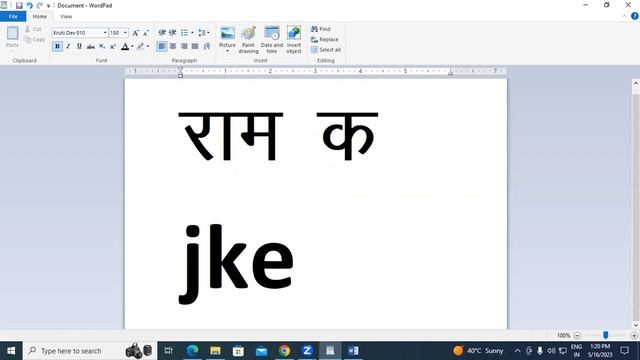Screen dimensions: 640x360
Task: Click the bullet list icon
Action: pyautogui.click(x=184, y=33)
